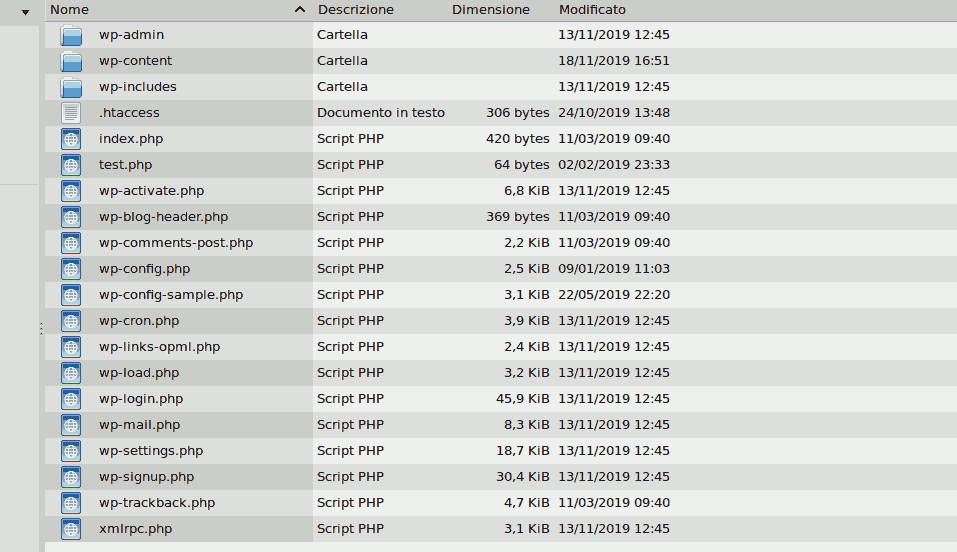957x552 pixels.
Task: Sort files by the Nome column header
Action: 69,10
